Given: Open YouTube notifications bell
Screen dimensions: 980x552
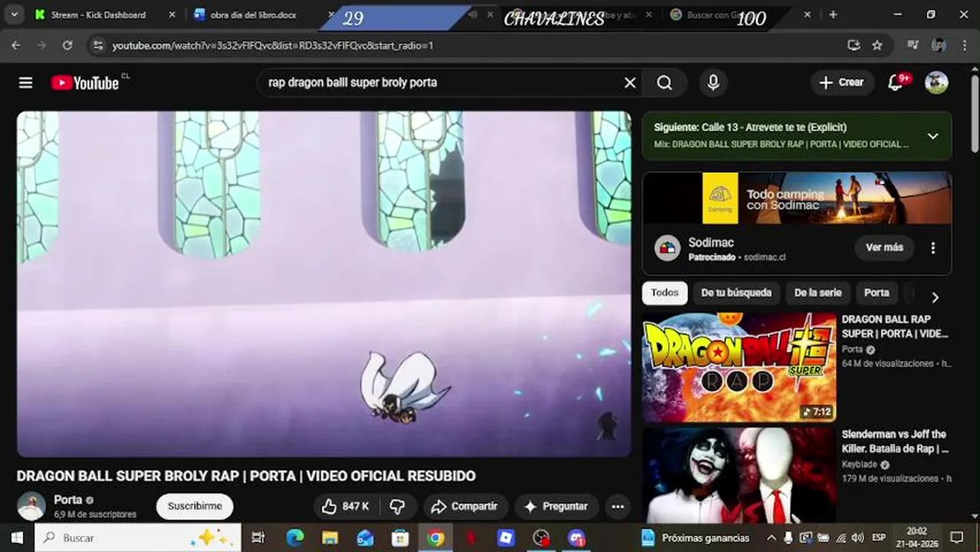Looking at the screenshot, I should pyautogui.click(x=896, y=82).
